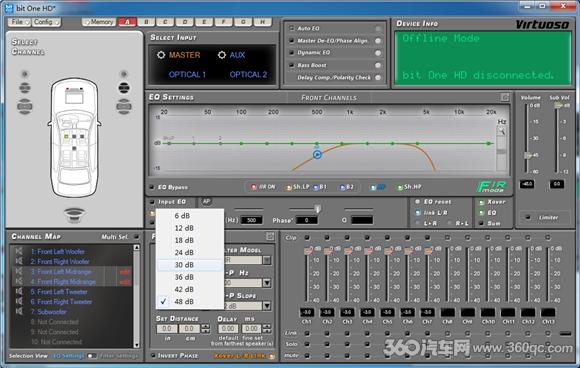This screenshot has height=368, width=580.
Task: Adjust the Sub Vol slider
Action: pyautogui.click(x=557, y=105)
